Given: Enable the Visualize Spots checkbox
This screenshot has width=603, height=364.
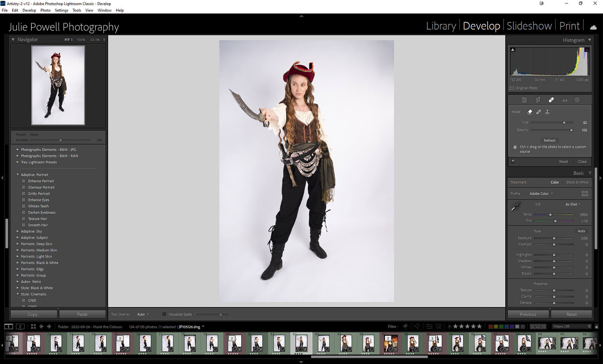Looking at the screenshot, I should pos(164,314).
